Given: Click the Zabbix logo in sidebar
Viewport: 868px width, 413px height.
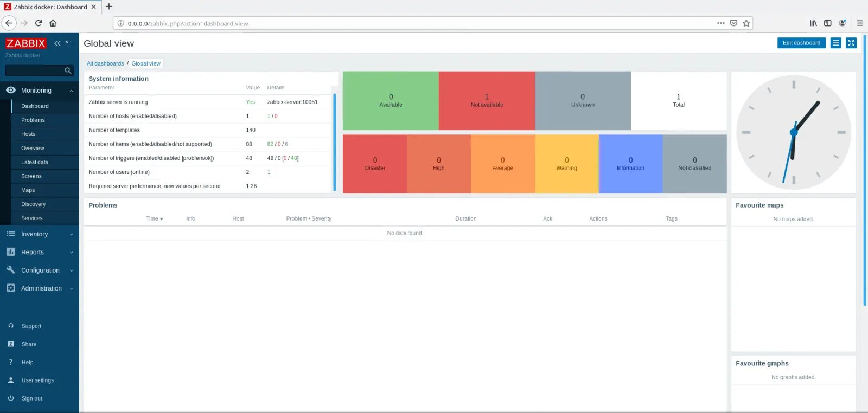Looking at the screenshot, I should click(x=25, y=43).
